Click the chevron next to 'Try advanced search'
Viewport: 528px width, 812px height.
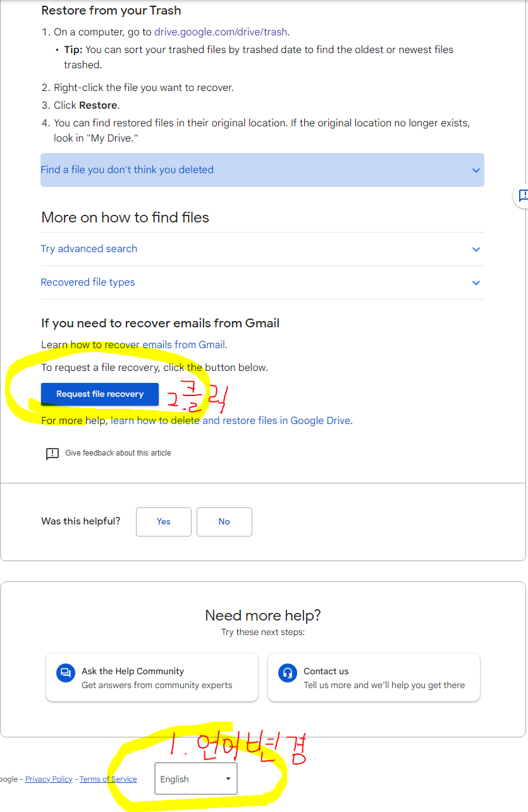tap(476, 250)
